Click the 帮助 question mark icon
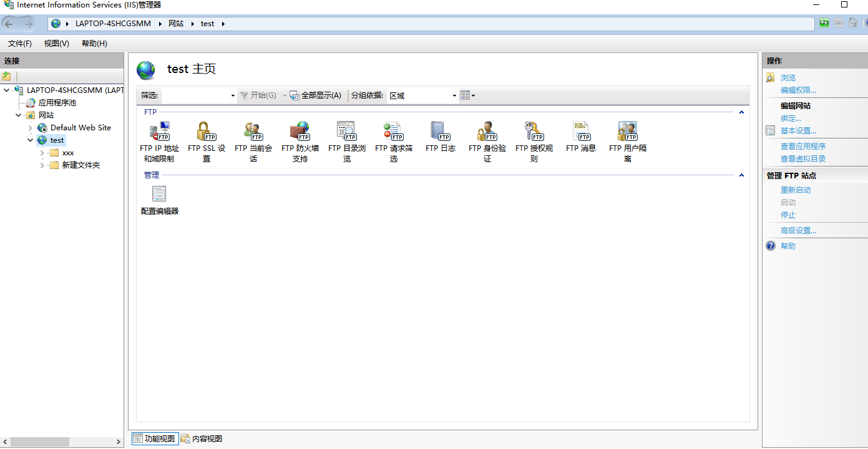Viewport: 868px width, 449px height. 771,246
